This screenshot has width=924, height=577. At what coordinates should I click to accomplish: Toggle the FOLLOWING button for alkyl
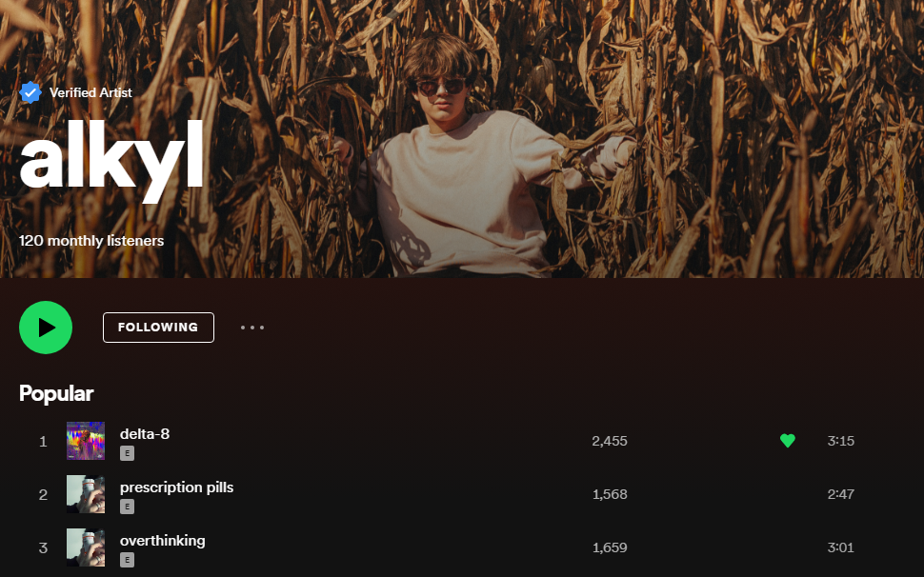pyautogui.click(x=158, y=328)
